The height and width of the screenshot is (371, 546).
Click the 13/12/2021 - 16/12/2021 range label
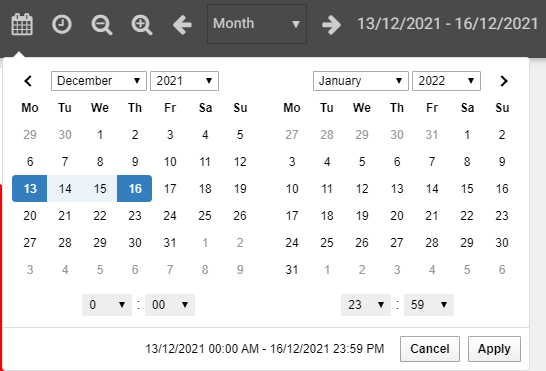coord(448,24)
